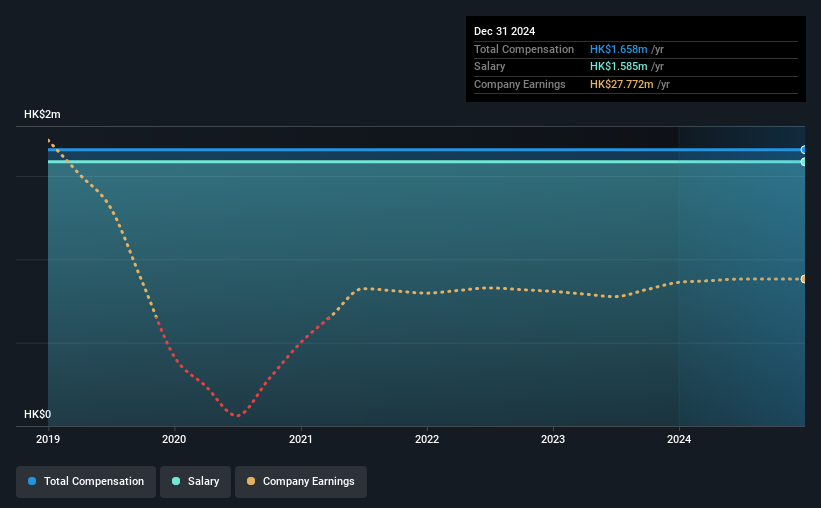Click the 2023 x-axis label

coord(553,439)
